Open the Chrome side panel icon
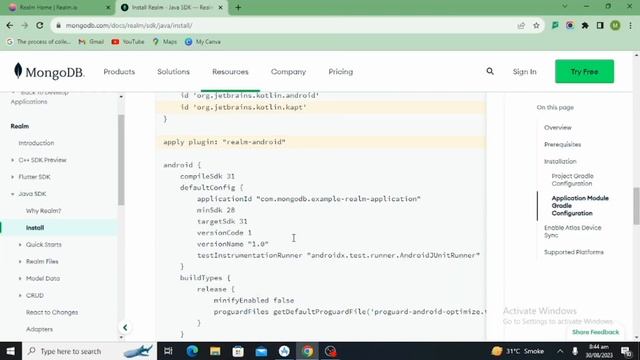The height and width of the screenshot is (360, 640). tap(600, 25)
